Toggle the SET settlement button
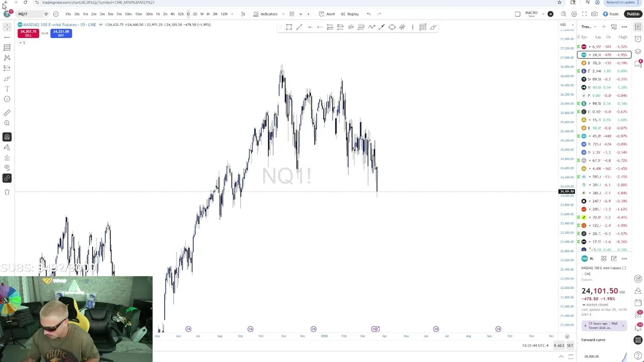 (x=570, y=345)
